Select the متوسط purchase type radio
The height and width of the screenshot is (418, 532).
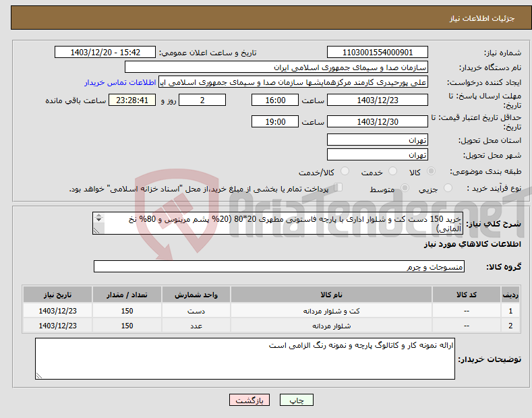(405, 188)
